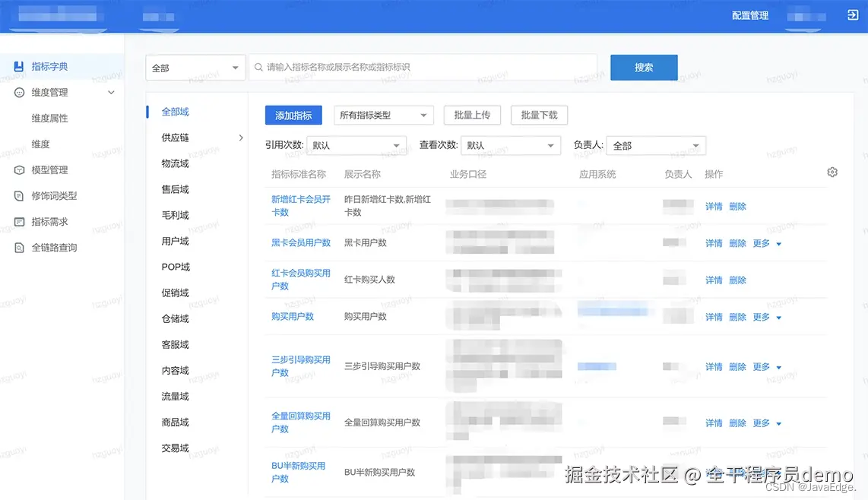Viewport: 868px width, 500px height.
Task: Click 详情 for 购买用户数 row
Action: [714, 317]
